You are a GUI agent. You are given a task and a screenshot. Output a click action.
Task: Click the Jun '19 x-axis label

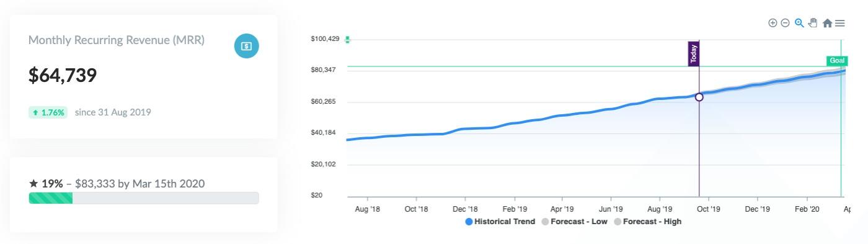[x=611, y=209]
